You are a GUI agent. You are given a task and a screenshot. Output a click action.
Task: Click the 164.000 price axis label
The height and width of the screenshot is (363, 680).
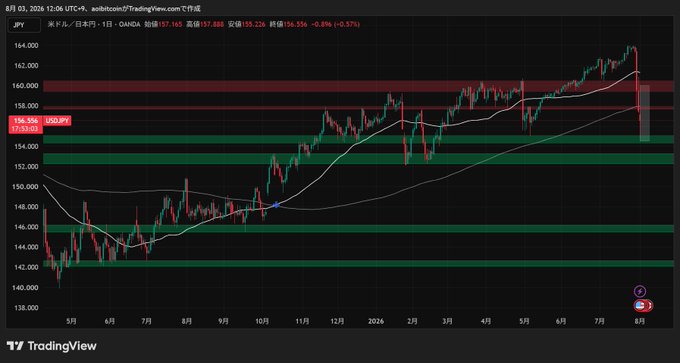click(x=26, y=46)
